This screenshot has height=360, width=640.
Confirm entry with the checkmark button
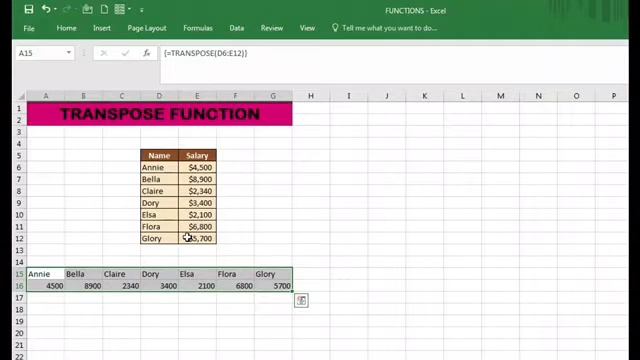pyautogui.click(x=125, y=53)
